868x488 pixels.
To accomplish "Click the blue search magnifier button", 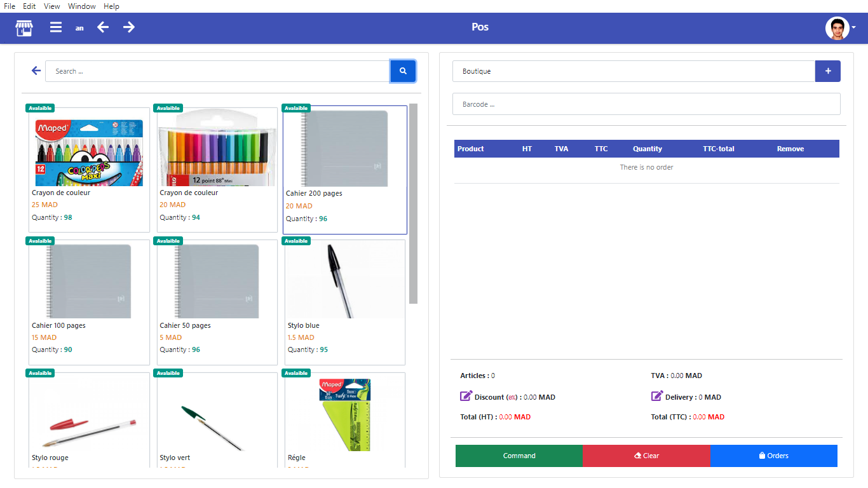I will click(x=403, y=71).
